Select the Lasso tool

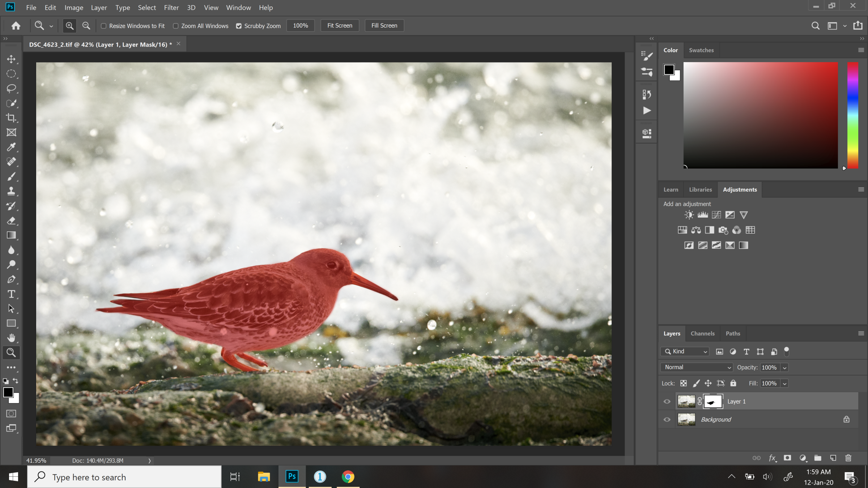(11, 89)
